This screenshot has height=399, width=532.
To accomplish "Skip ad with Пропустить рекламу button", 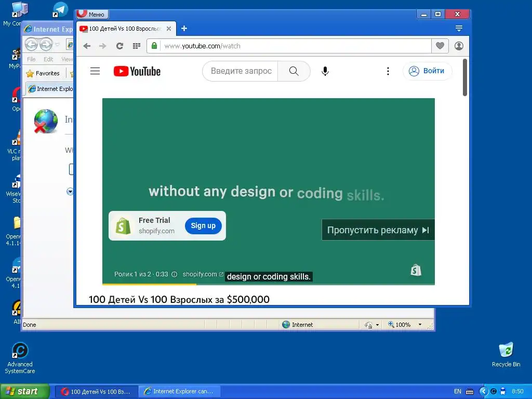I will tap(378, 230).
